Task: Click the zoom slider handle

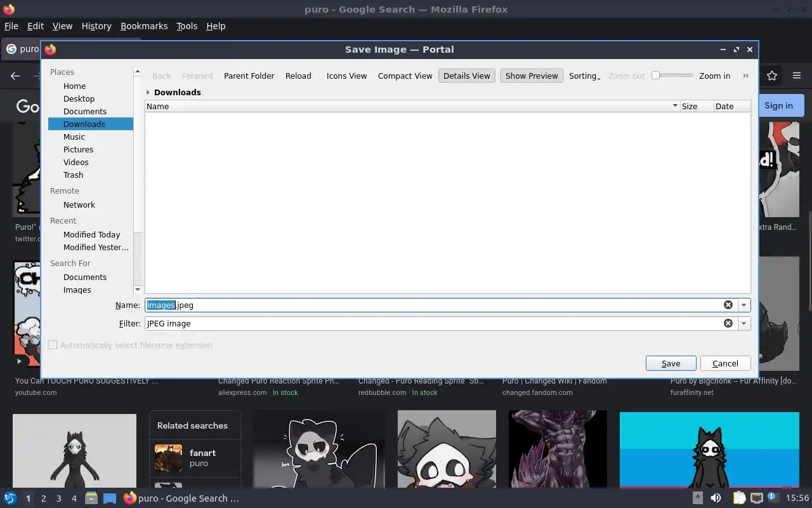Action: pyautogui.click(x=656, y=75)
